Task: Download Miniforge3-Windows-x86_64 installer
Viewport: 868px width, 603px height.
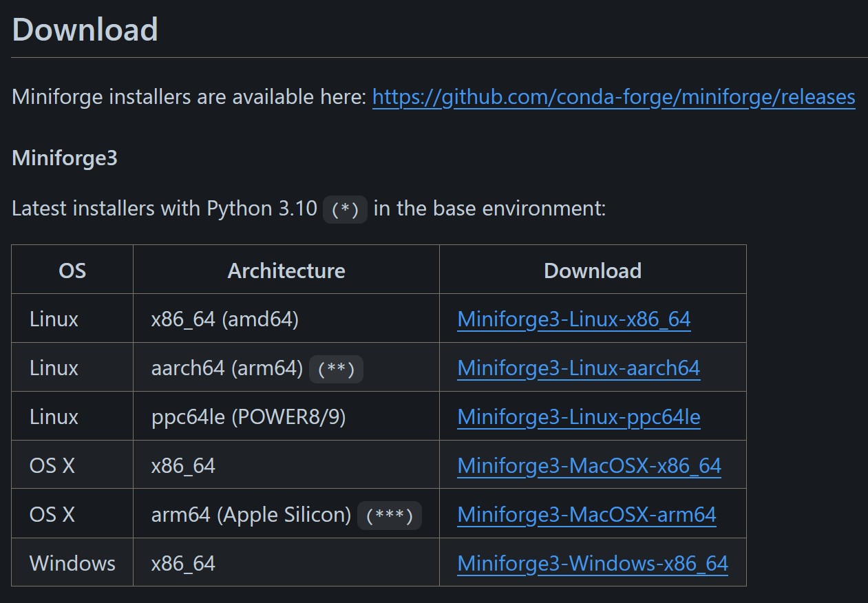Action: click(593, 564)
